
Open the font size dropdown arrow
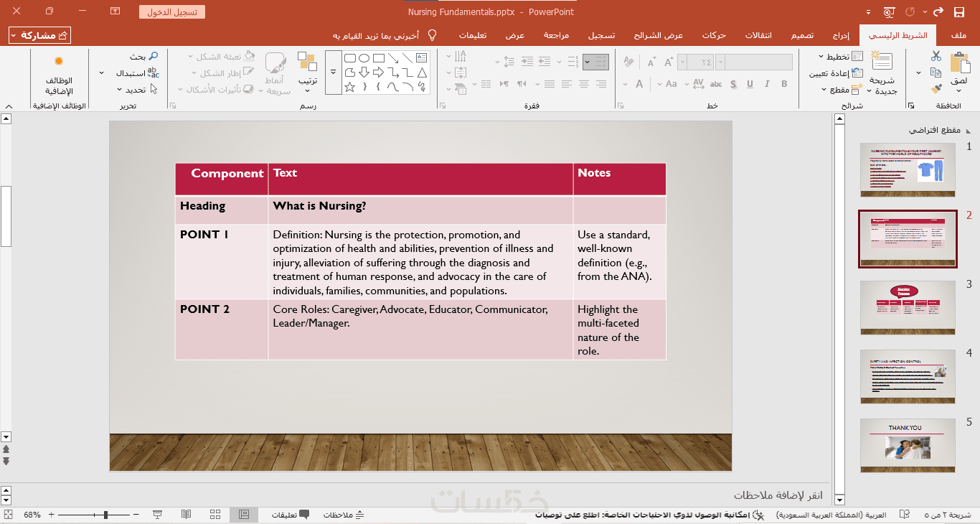click(x=682, y=62)
